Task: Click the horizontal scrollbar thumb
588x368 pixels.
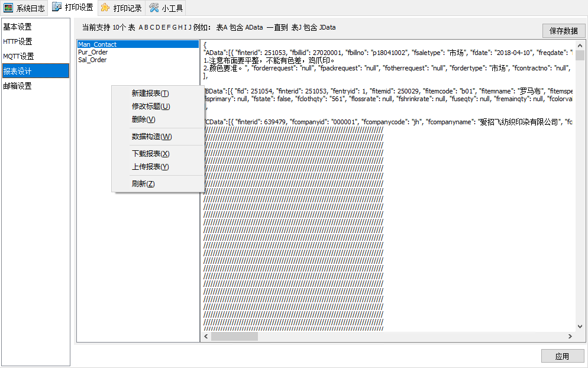Action: point(234,337)
